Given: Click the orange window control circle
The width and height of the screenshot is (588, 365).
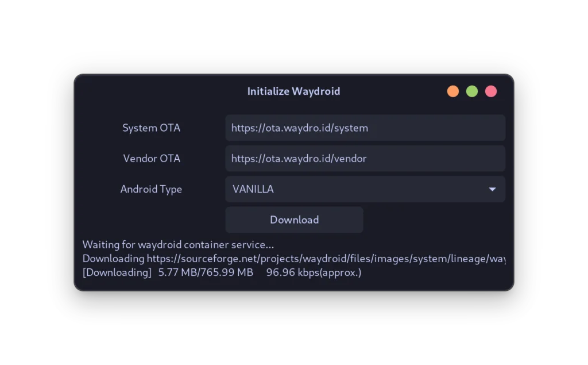Looking at the screenshot, I should 453,91.
